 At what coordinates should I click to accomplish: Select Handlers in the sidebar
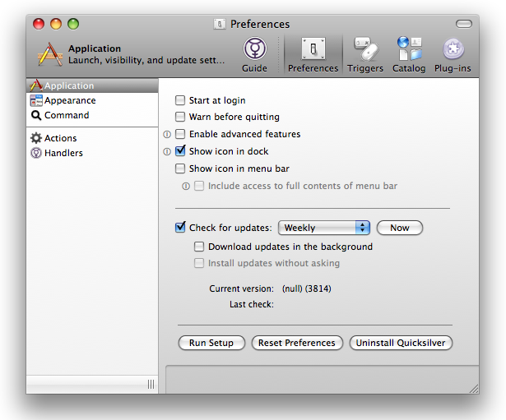(x=92, y=153)
